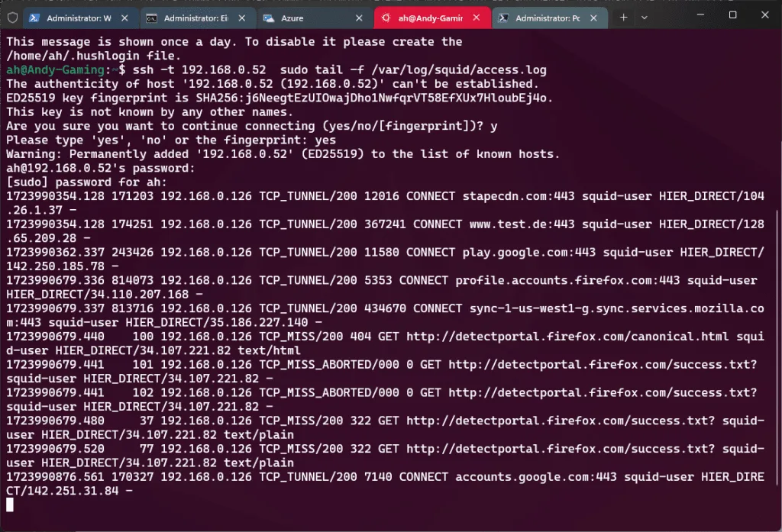Click the Azure Cloud Shell tab icon
782x532 pixels.
pos(269,18)
